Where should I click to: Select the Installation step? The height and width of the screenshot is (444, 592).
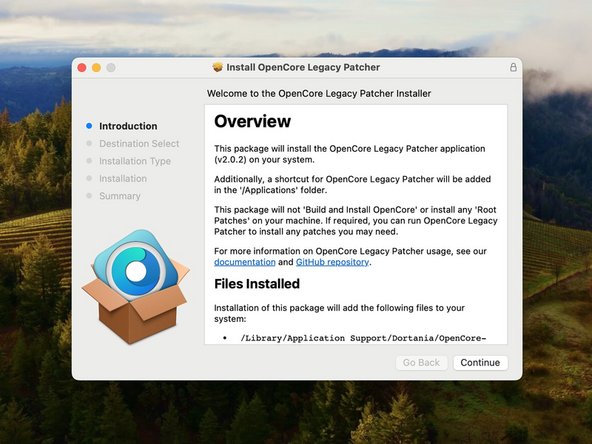123,179
